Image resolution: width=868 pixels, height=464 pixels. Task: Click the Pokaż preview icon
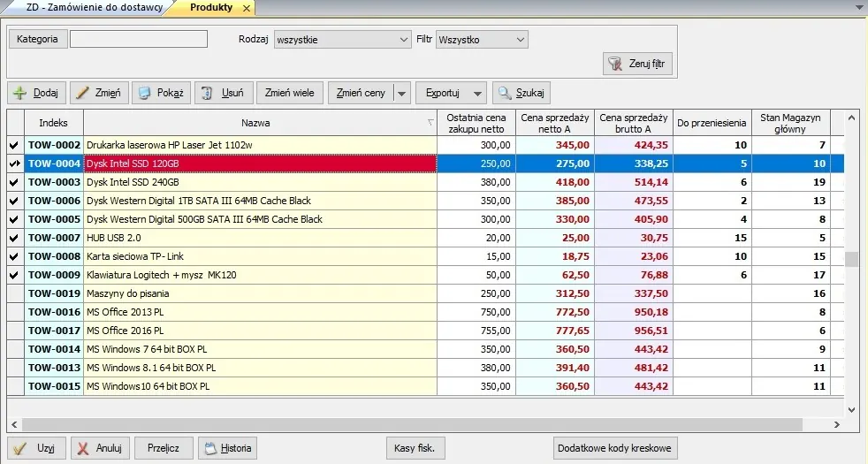[144, 93]
